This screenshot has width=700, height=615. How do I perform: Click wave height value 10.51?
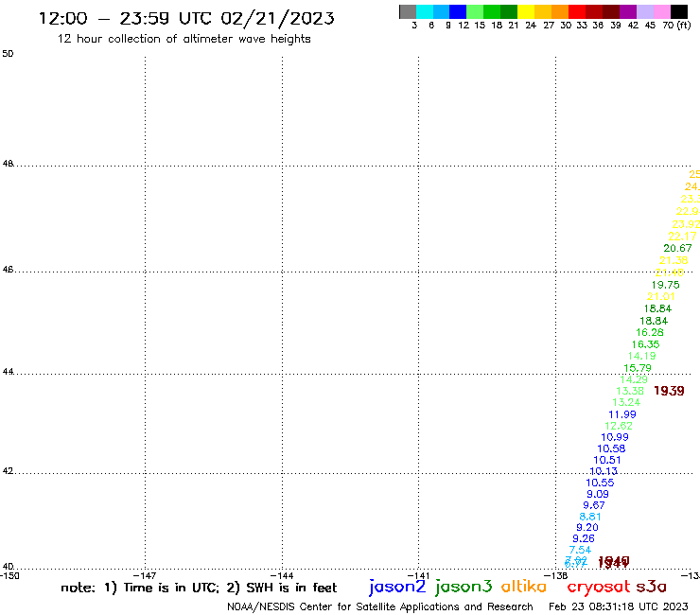(x=606, y=460)
